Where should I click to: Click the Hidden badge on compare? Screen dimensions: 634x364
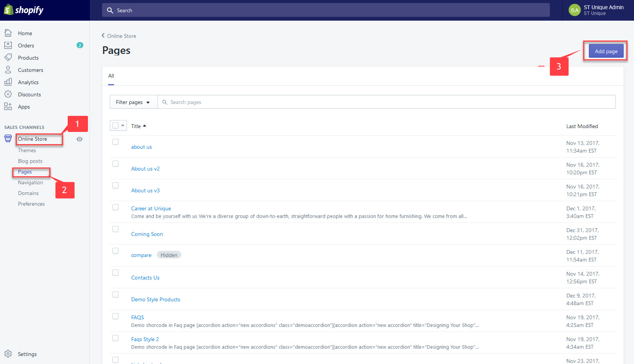point(169,255)
